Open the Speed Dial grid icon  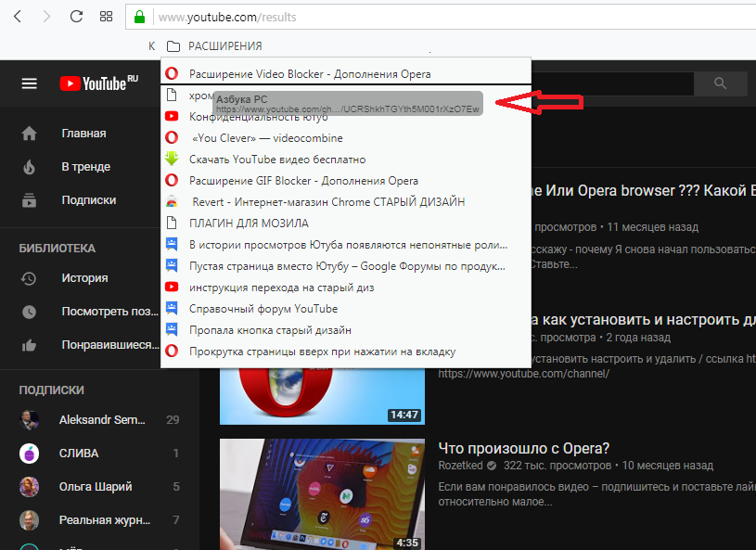(106, 17)
